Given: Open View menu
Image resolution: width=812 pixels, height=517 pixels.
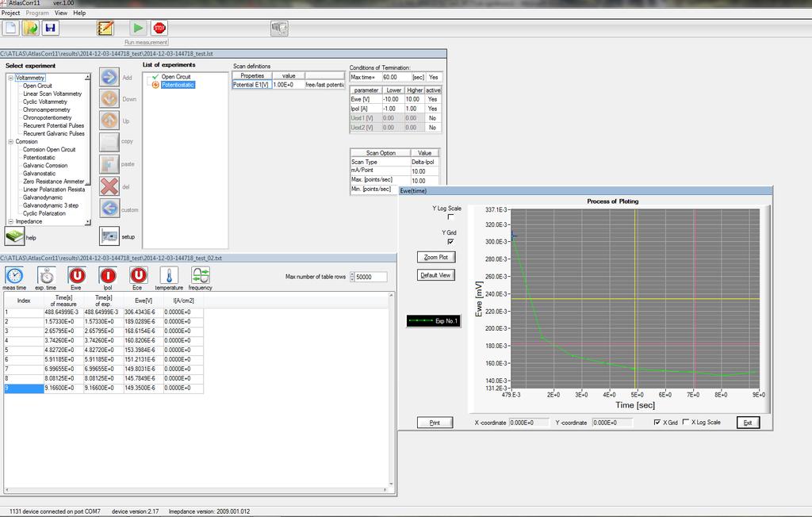Looking at the screenshot, I should 60,13.
